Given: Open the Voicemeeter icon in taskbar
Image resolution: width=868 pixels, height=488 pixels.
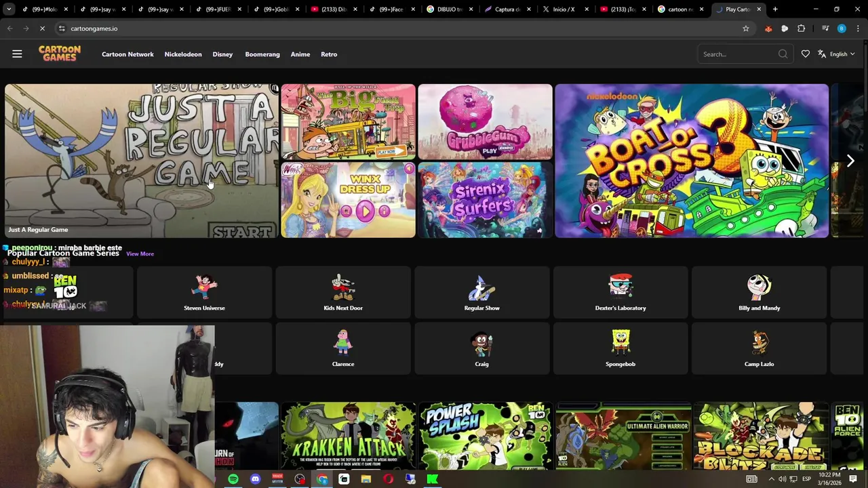Looking at the screenshot, I should click(277, 479).
